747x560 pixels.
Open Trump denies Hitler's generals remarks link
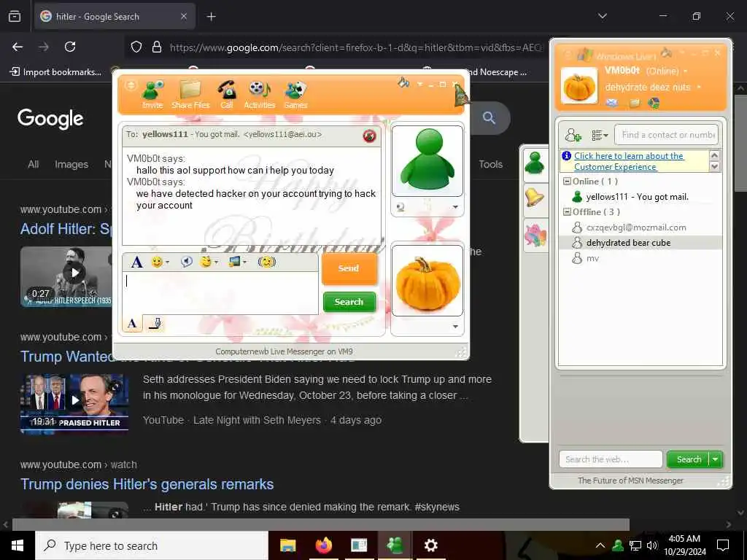[x=147, y=484]
